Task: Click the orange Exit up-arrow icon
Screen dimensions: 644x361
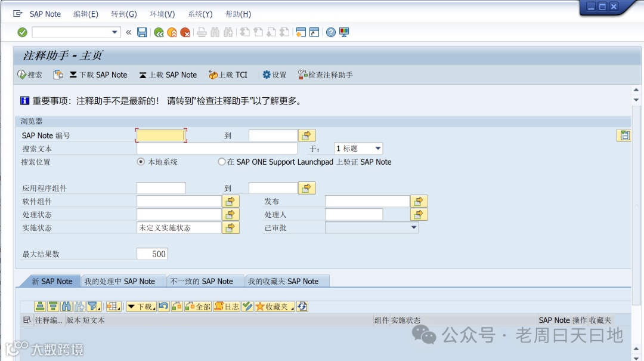Action: (x=172, y=32)
